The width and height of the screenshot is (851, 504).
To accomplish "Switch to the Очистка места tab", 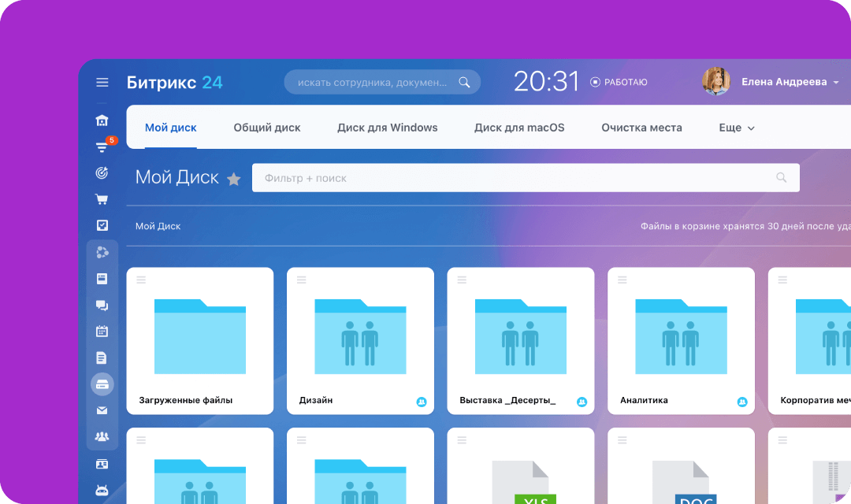I will 641,128.
